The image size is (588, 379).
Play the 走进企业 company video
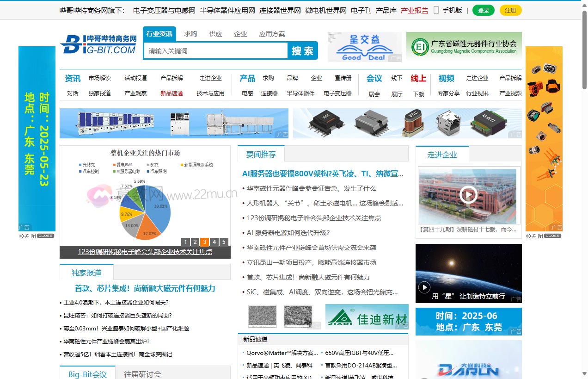pos(468,195)
